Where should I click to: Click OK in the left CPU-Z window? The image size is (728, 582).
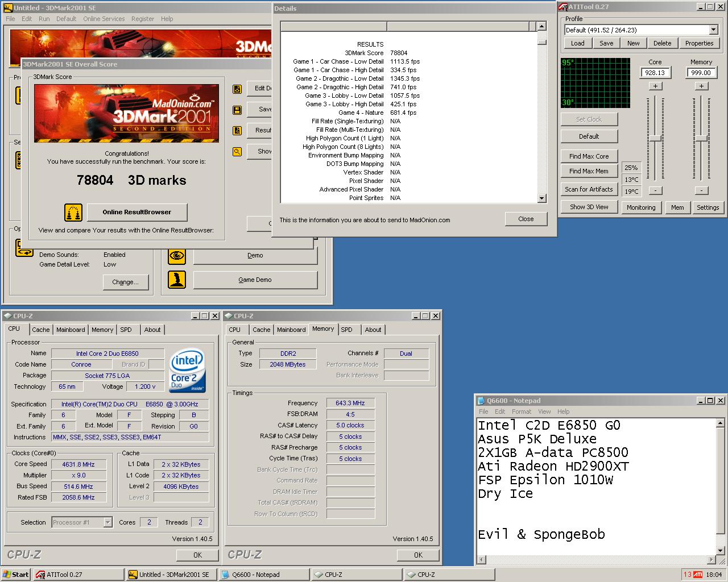pyautogui.click(x=197, y=555)
